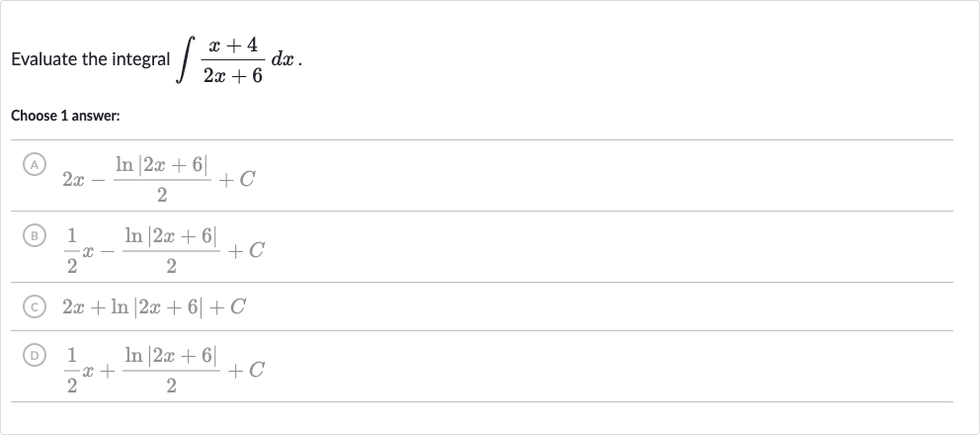The width and height of the screenshot is (980, 435).
Task: Click the leading 2x term in option A
Action: click(74, 180)
